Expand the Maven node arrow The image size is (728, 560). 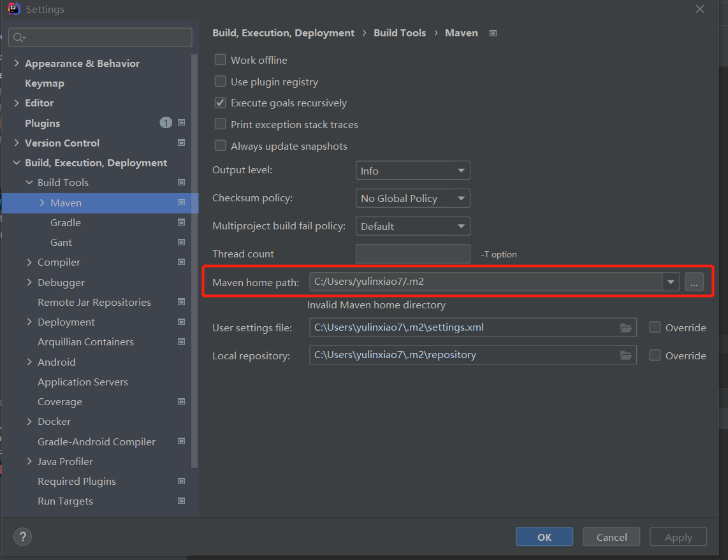coord(42,203)
